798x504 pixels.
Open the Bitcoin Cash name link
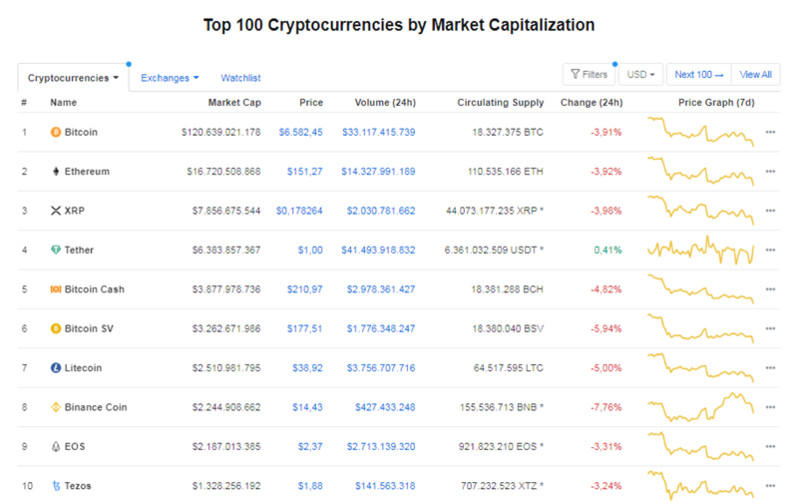click(94, 290)
